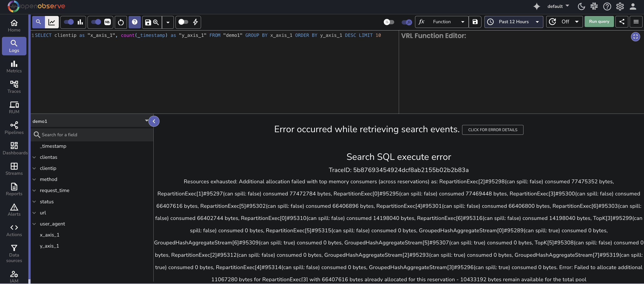Open the Pipelines sidebar section
The height and width of the screenshot is (284, 644).
click(14, 128)
